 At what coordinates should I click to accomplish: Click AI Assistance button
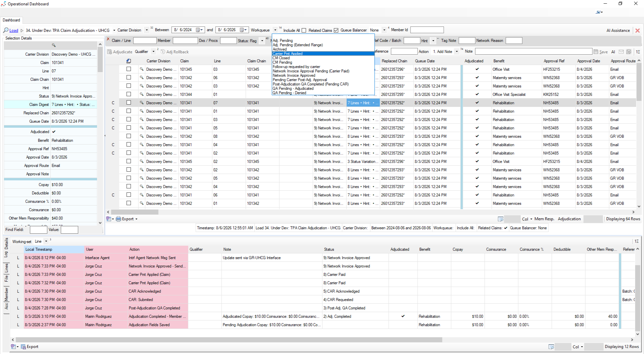618,31
